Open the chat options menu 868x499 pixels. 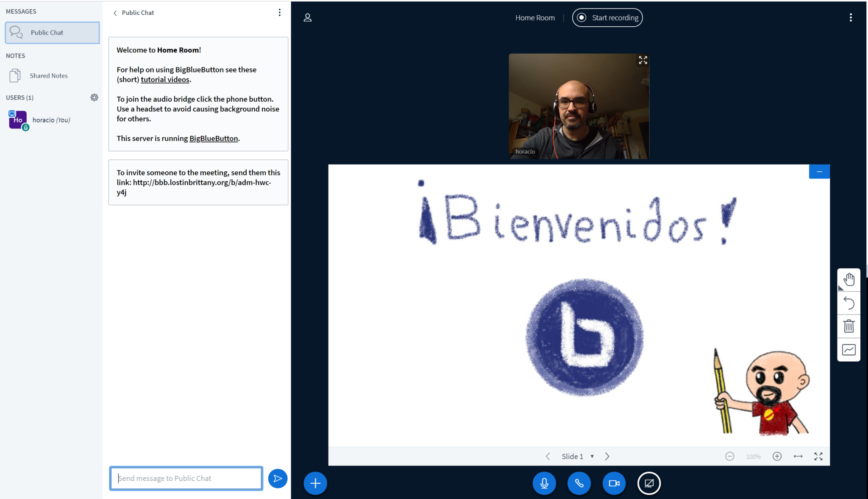(x=279, y=12)
